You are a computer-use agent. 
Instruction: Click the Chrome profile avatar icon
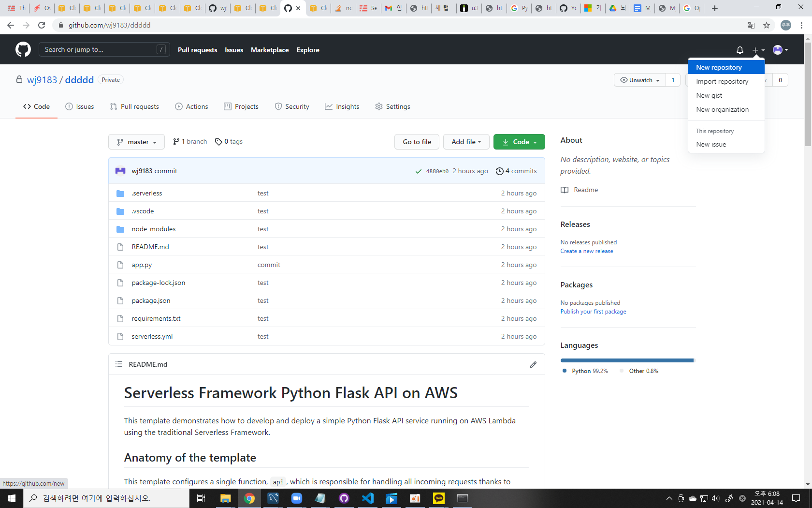[786, 25]
